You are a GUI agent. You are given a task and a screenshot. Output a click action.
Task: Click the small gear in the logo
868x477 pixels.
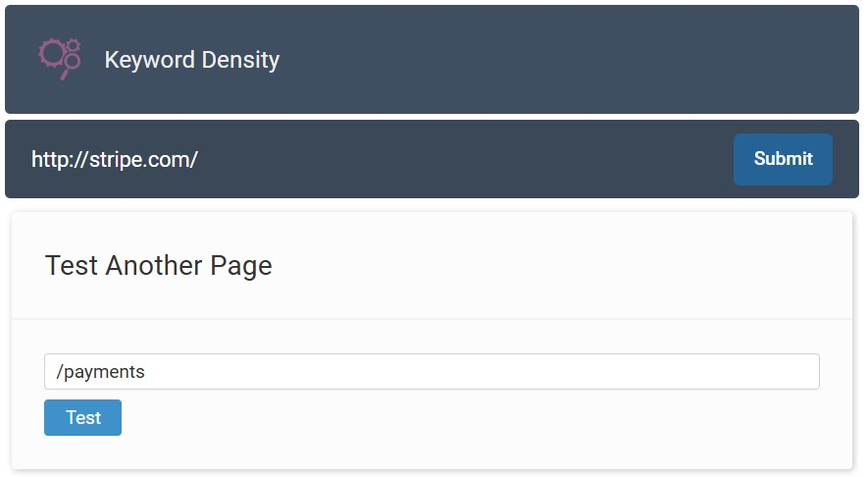74,45
